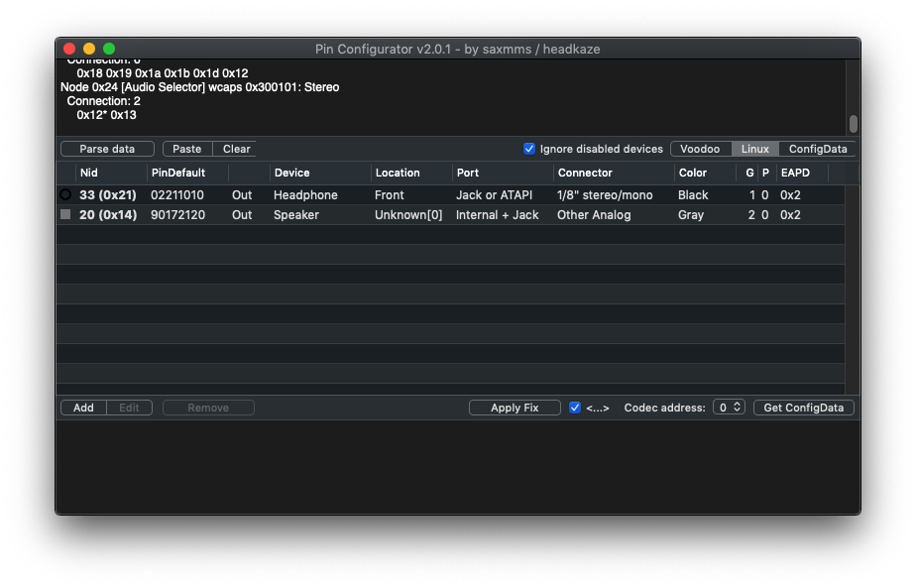Click the square icon for node 20
The width and height of the screenshot is (916, 588).
(65, 214)
